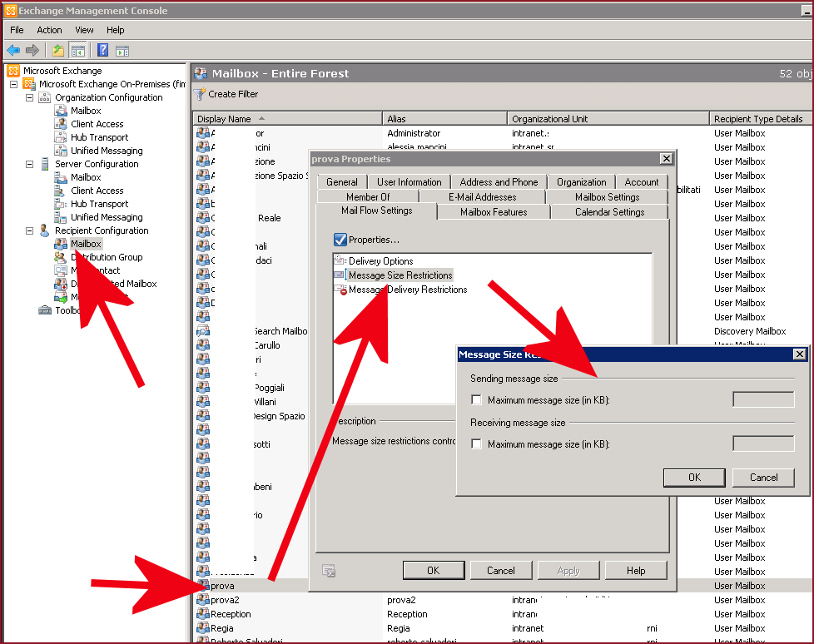
Task: Switch to the Account tab
Action: [x=642, y=182]
